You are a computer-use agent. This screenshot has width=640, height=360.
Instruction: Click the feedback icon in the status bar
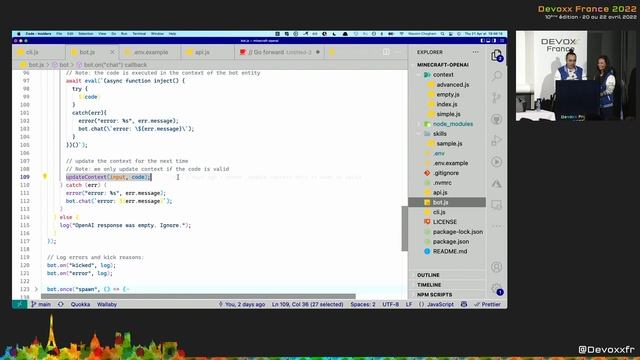[x=464, y=304]
